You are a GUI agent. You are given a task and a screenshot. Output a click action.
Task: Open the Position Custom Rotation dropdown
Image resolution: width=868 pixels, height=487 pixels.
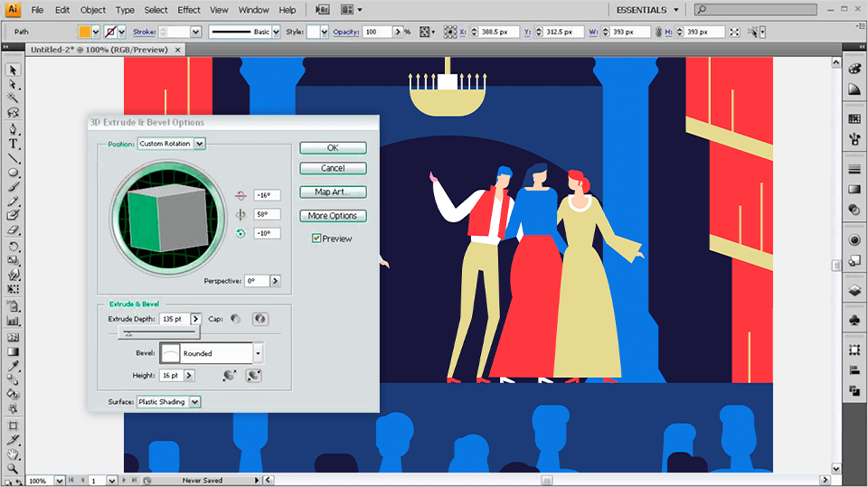[200, 144]
